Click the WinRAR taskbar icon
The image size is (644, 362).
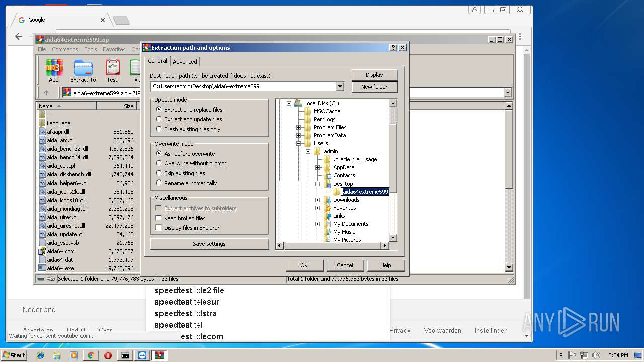pyautogui.click(x=159, y=355)
